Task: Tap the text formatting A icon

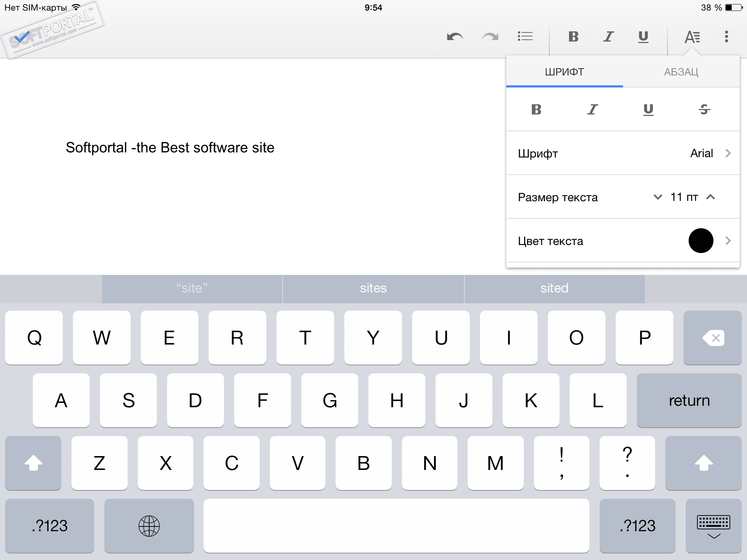Action: pyautogui.click(x=692, y=37)
